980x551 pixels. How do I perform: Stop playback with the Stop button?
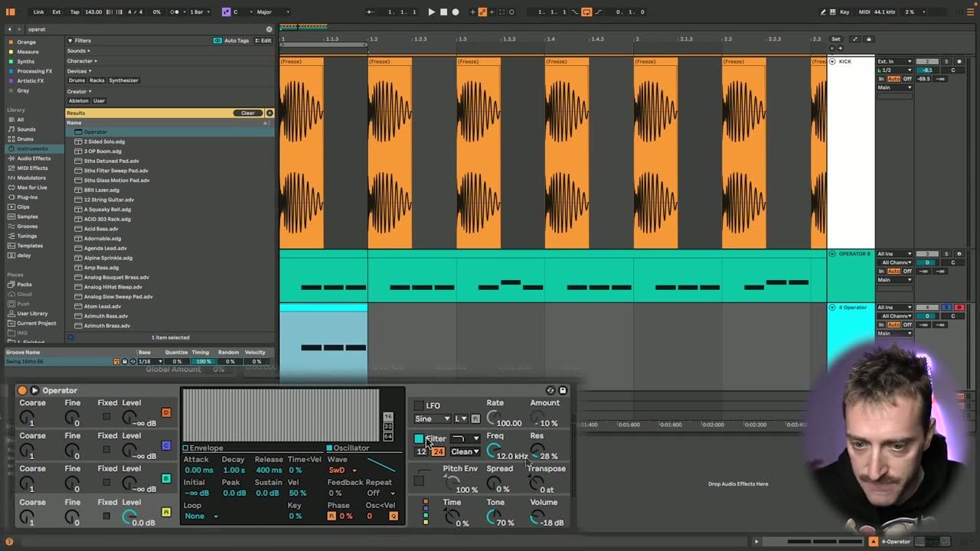pyautogui.click(x=443, y=11)
